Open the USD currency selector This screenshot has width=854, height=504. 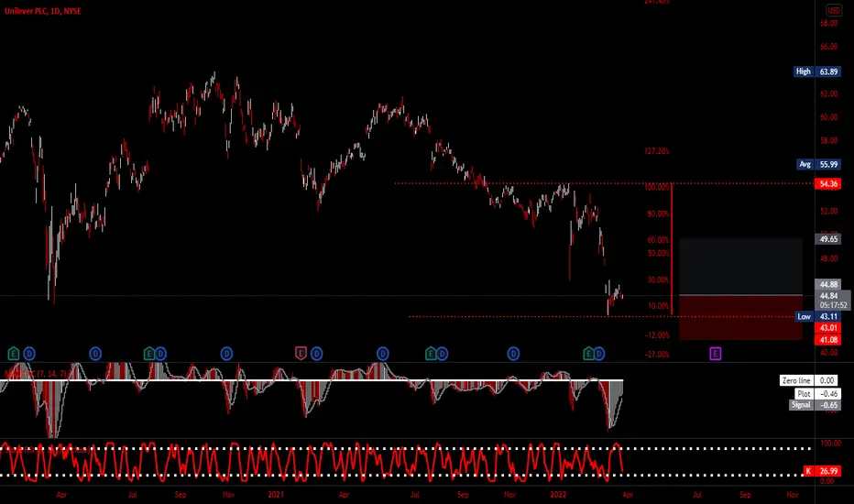coord(834,10)
